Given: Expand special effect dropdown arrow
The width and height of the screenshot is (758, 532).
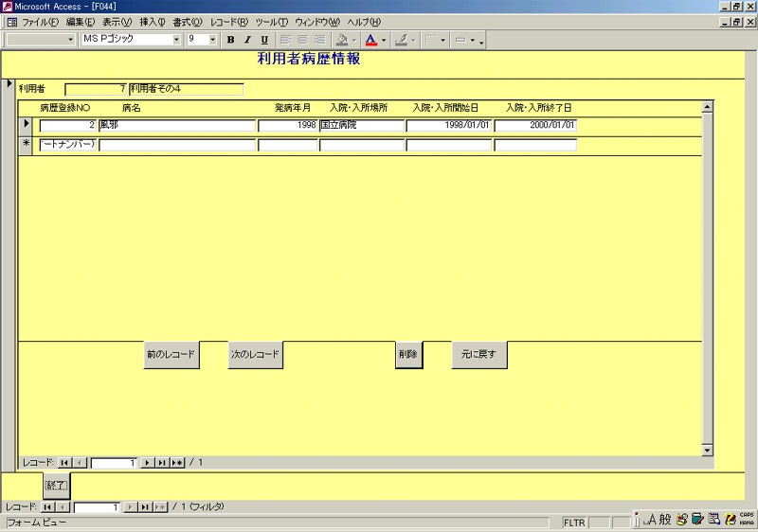Looking at the screenshot, I should 473,40.
